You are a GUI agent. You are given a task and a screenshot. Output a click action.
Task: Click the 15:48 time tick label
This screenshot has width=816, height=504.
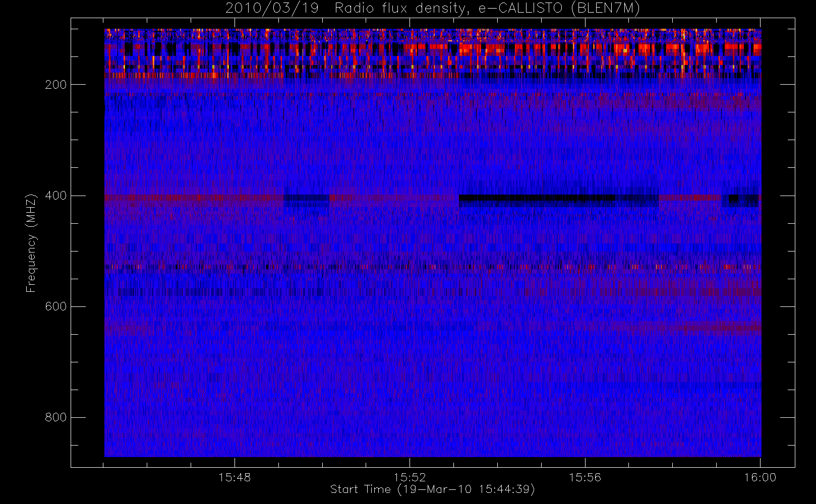pyautogui.click(x=235, y=477)
